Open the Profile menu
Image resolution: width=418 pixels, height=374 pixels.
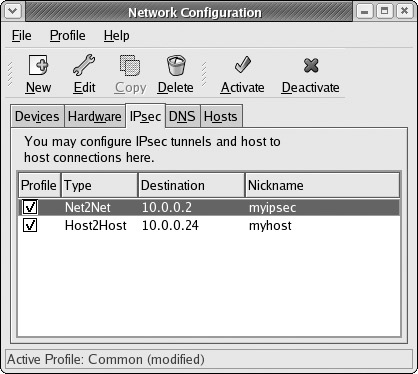[x=68, y=35]
